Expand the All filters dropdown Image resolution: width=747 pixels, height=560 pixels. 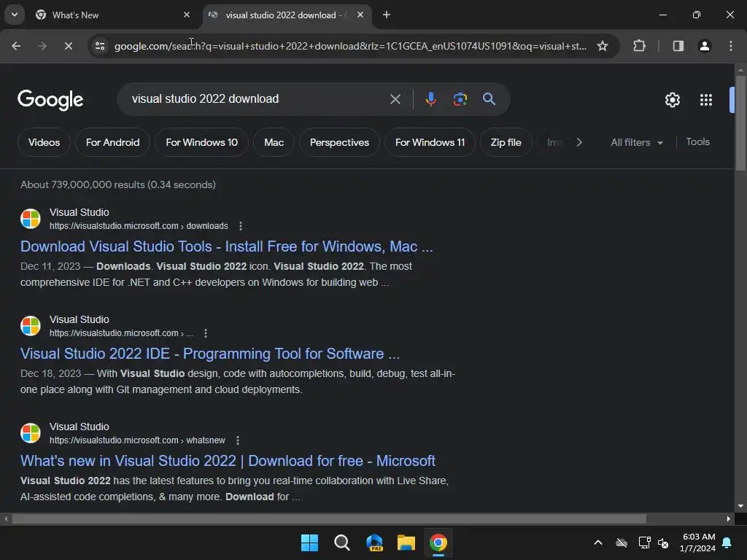[636, 142]
